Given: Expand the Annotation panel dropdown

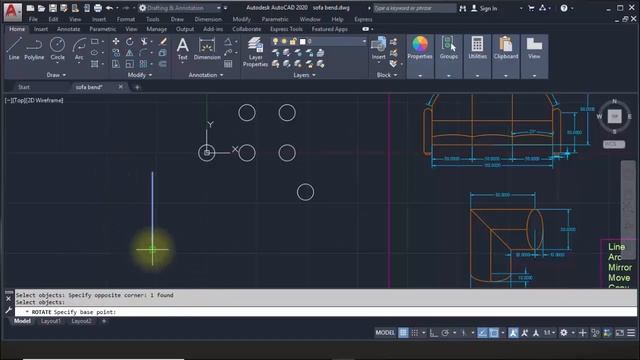Looking at the screenshot, I should pos(206,75).
